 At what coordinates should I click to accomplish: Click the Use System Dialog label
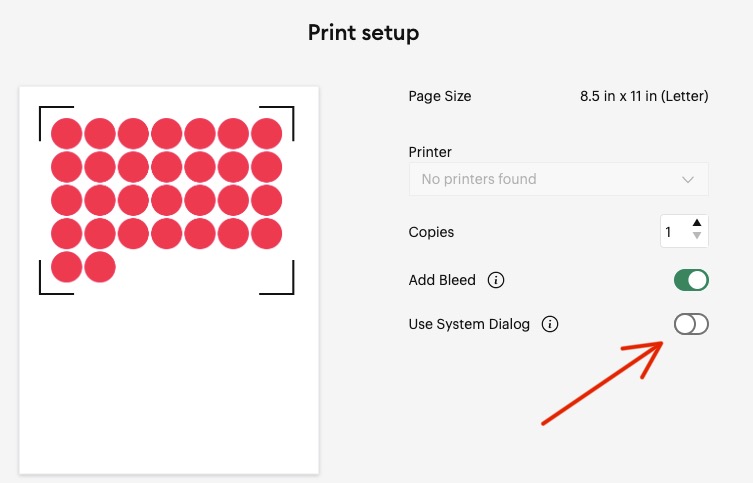coord(469,324)
